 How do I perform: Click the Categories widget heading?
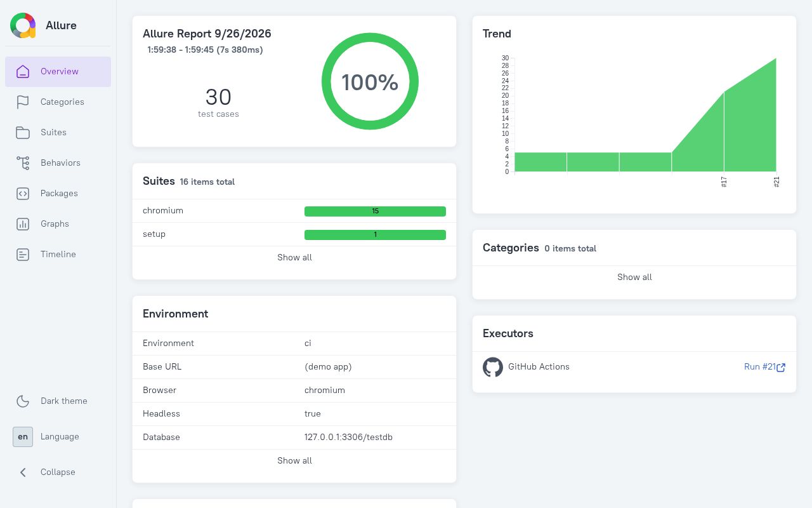pyautogui.click(x=511, y=248)
